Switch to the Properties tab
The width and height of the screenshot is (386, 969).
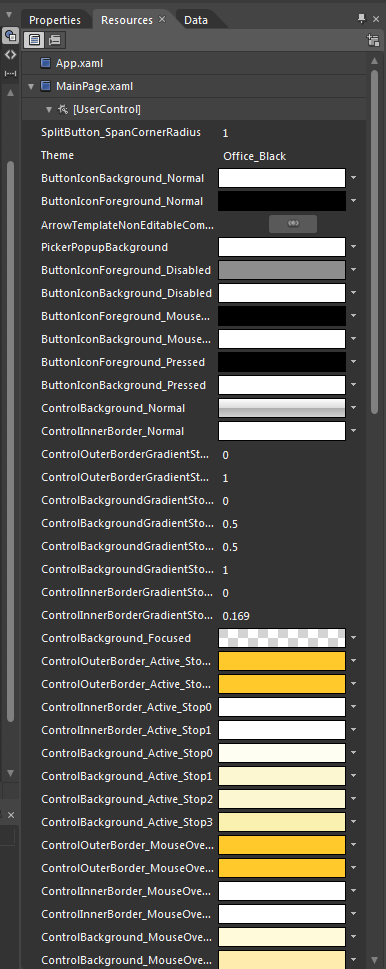click(55, 20)
